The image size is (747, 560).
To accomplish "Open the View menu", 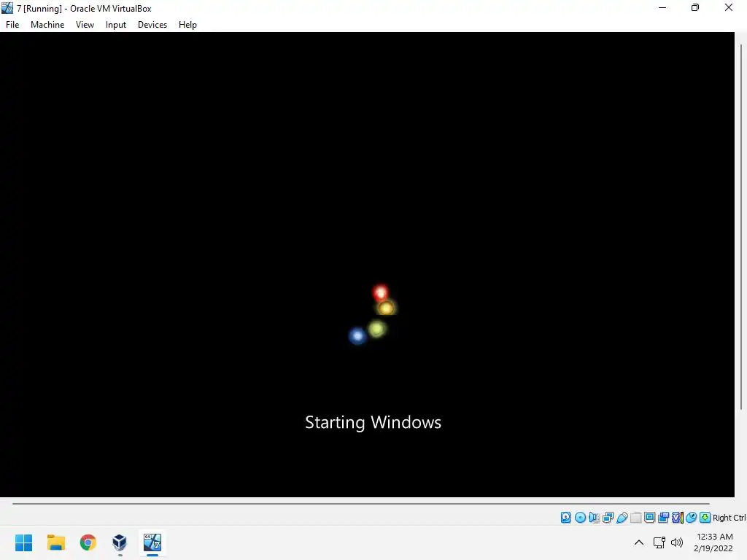I will click(x=85, y=25).
